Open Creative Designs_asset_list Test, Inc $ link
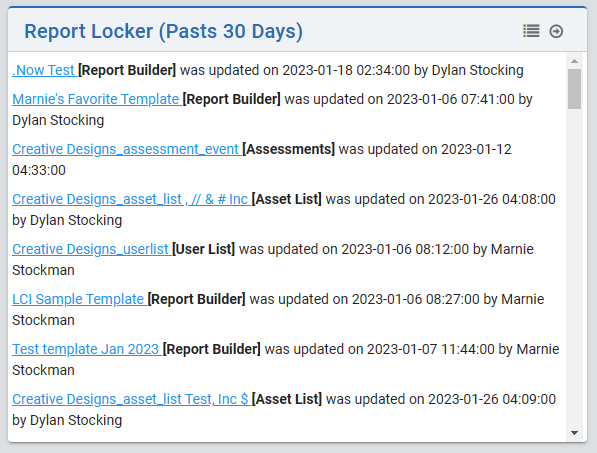597x453 pixels. click(131, 399)
